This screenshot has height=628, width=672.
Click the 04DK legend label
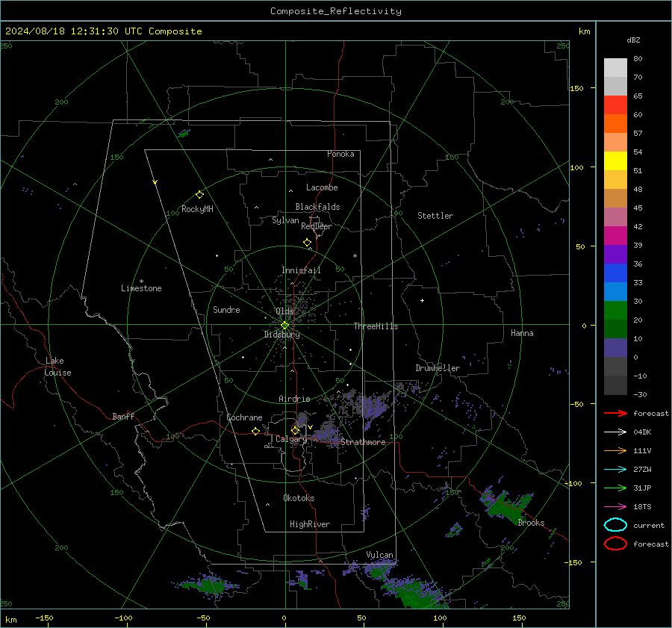click(x=642, y=432)
